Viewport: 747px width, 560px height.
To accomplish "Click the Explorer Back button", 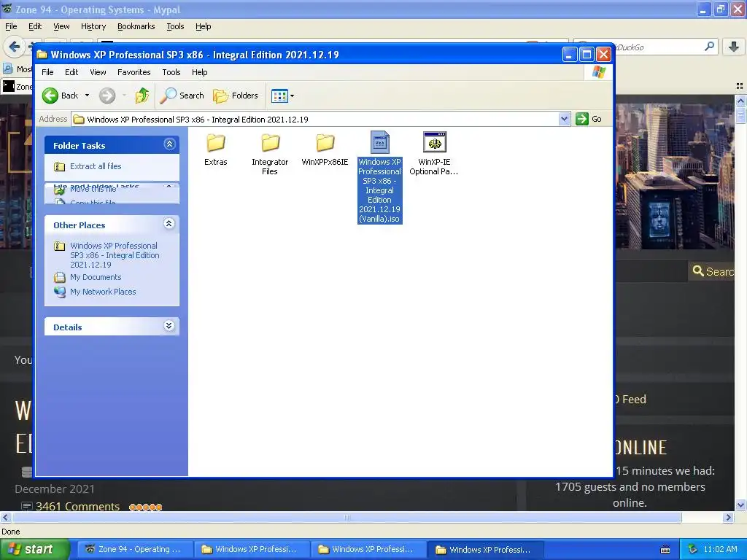I will pos(60,96).
